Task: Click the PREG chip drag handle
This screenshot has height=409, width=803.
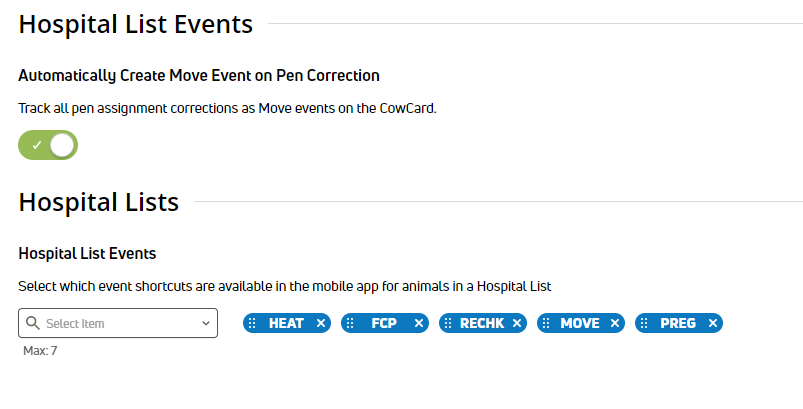Action: [x=644, y=323]
